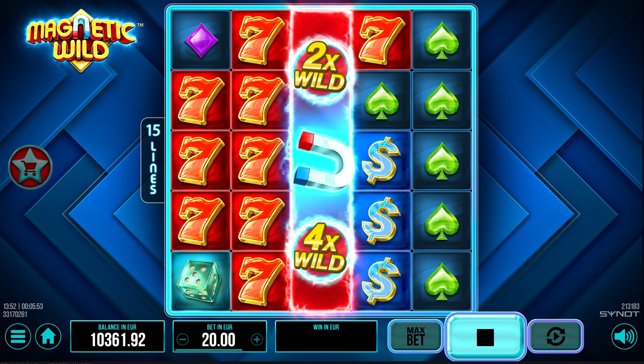
Task: Mute the sound speaker icon
Action: pyautogui.click(x=624, y=336)
